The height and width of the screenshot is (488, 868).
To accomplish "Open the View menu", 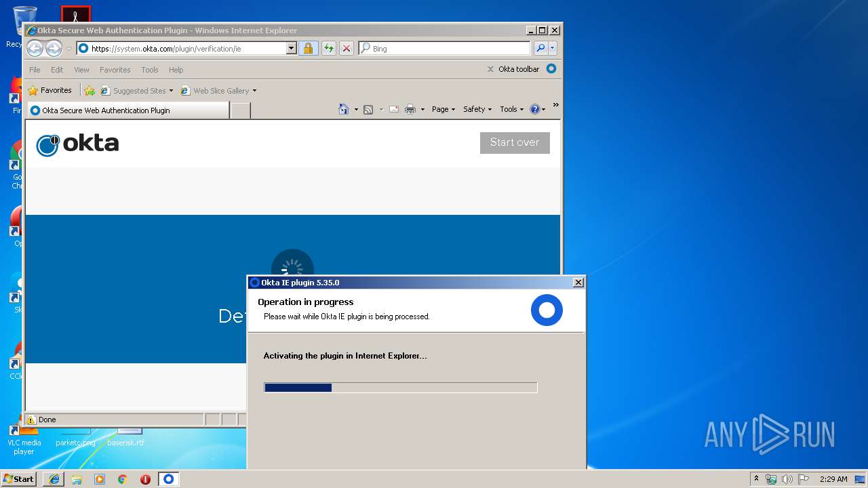I will (81, 70).
